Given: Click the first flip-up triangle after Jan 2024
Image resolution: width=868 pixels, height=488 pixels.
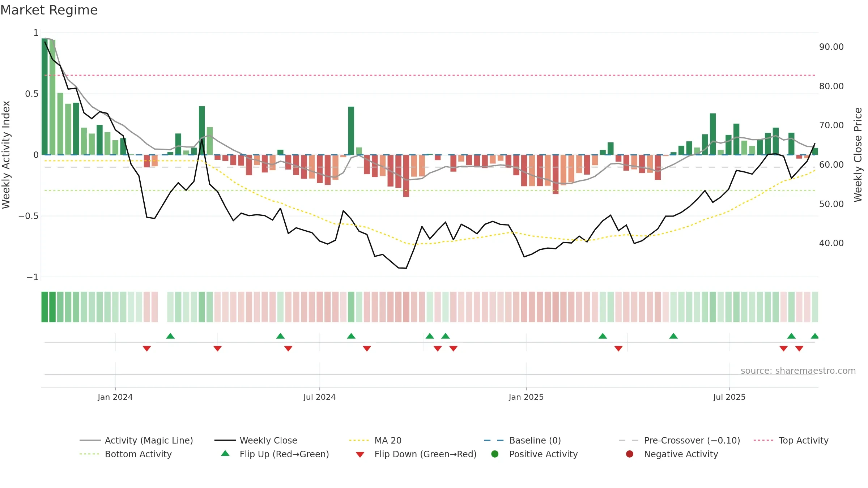Looking at the screenshot, I should pyautogui.click(x=170, y=336).
